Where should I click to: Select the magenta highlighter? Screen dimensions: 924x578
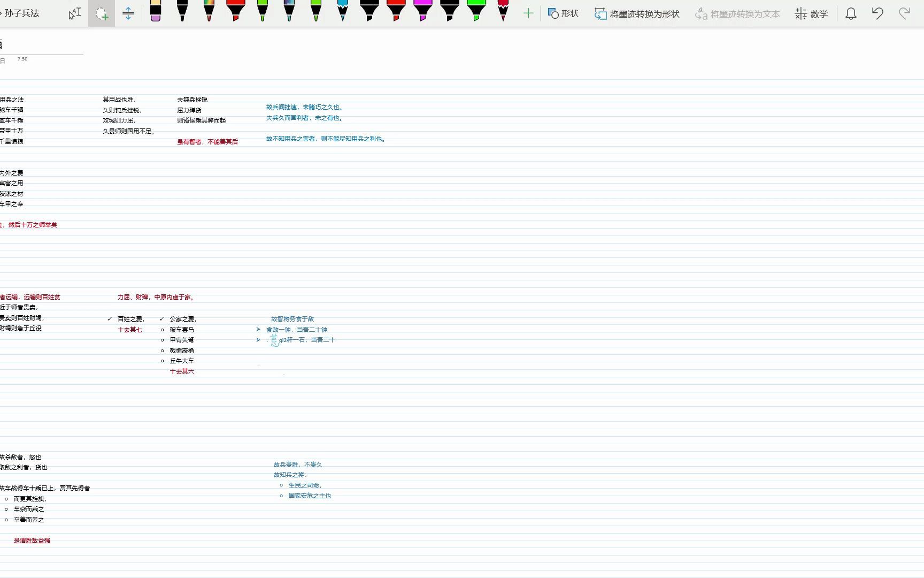[423, 11]
